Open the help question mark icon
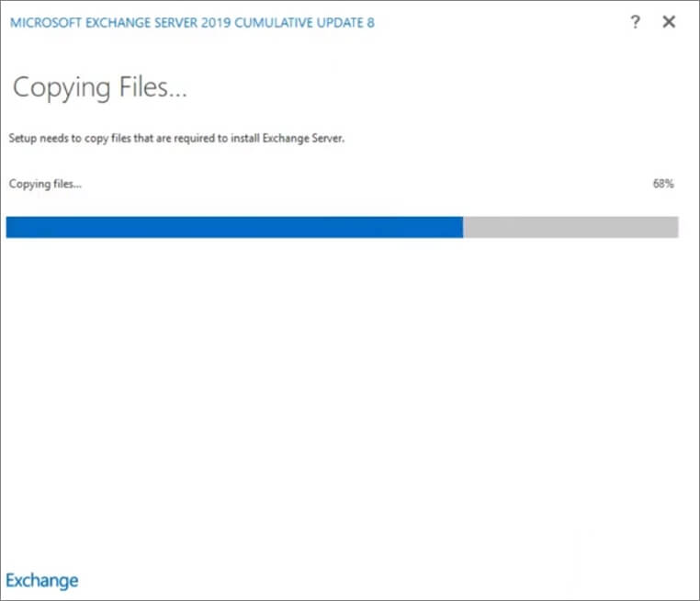The width and height of the screenshot is (700, 601). (x=635, y=22)
